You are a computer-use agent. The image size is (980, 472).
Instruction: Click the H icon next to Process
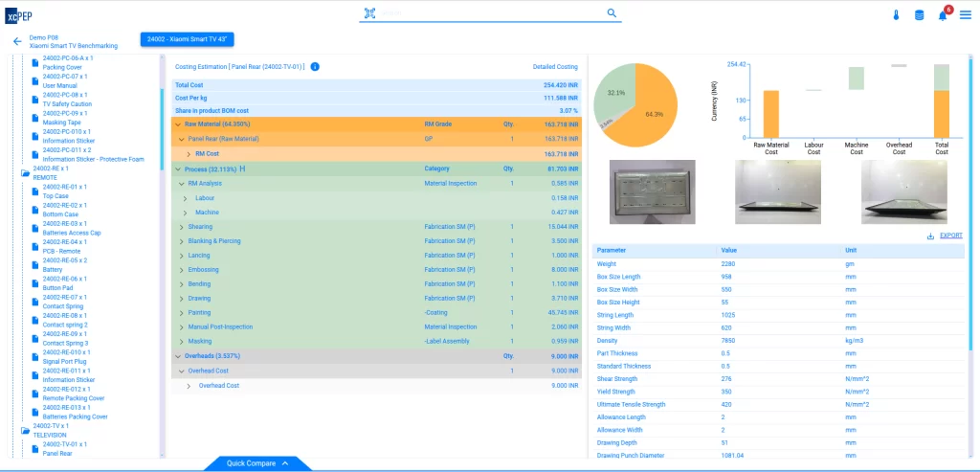(243, 169)
